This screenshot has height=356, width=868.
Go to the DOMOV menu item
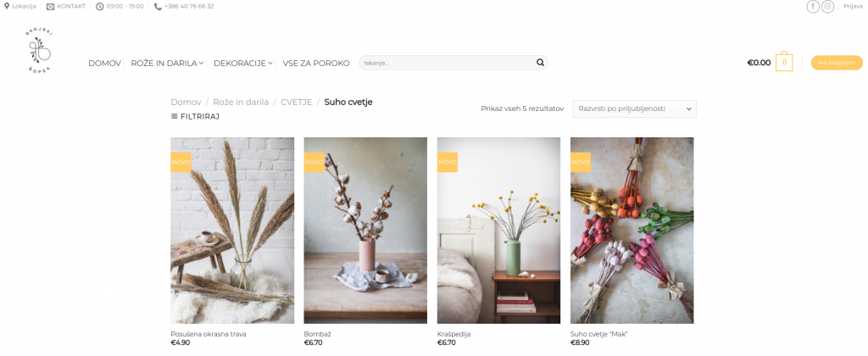[x=104, y=63]
